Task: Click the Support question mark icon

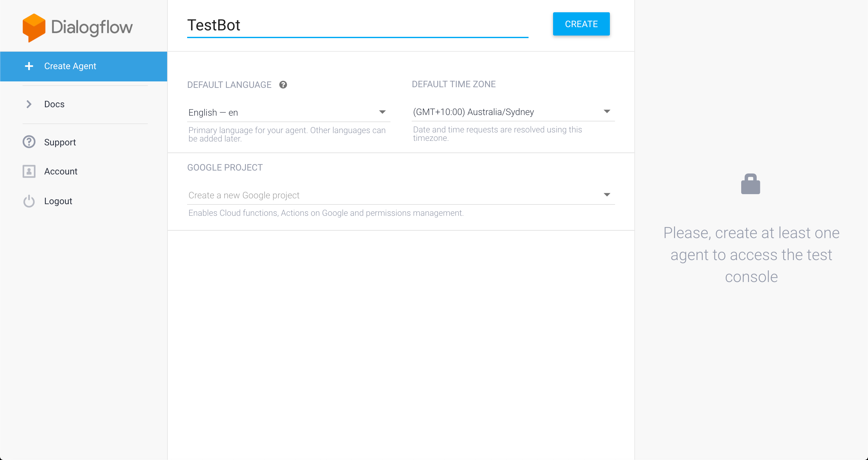Action: (29, 142)
